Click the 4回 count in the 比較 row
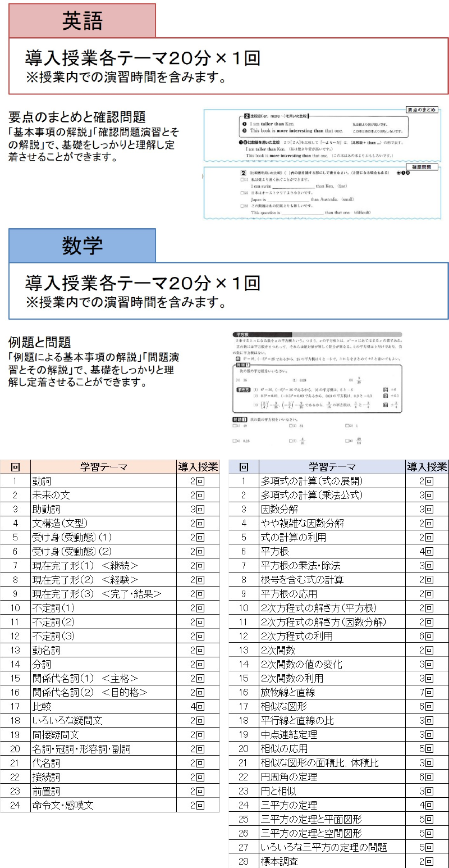The height and width of the screenshot is (868, 449). [x=198, y=706]
